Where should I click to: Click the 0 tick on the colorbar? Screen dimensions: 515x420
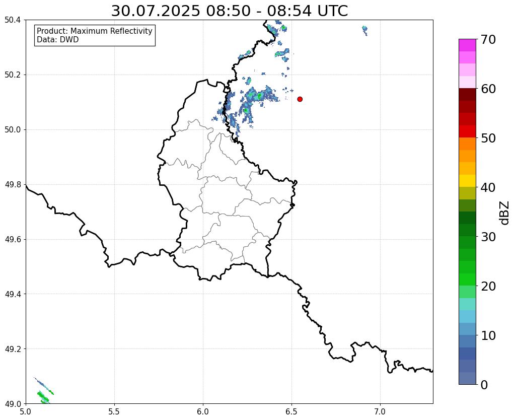coord(484,385)
